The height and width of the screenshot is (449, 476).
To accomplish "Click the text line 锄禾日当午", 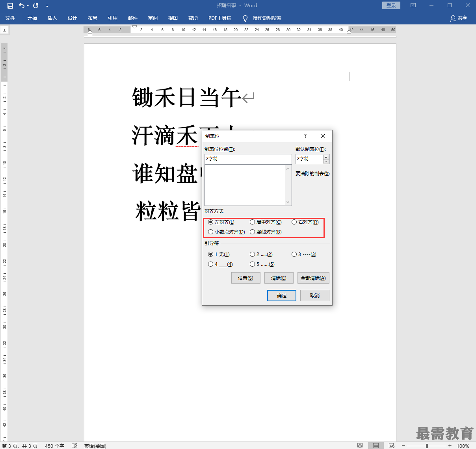I will click(186, 97).
